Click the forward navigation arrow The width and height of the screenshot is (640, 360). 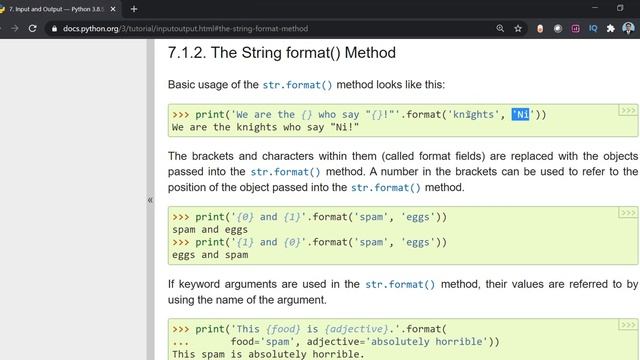pos(15,29)
